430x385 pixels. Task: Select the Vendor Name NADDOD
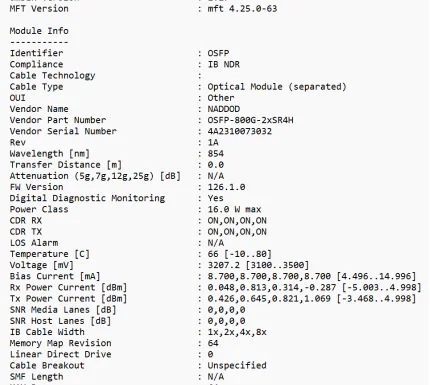click(224, 109)
